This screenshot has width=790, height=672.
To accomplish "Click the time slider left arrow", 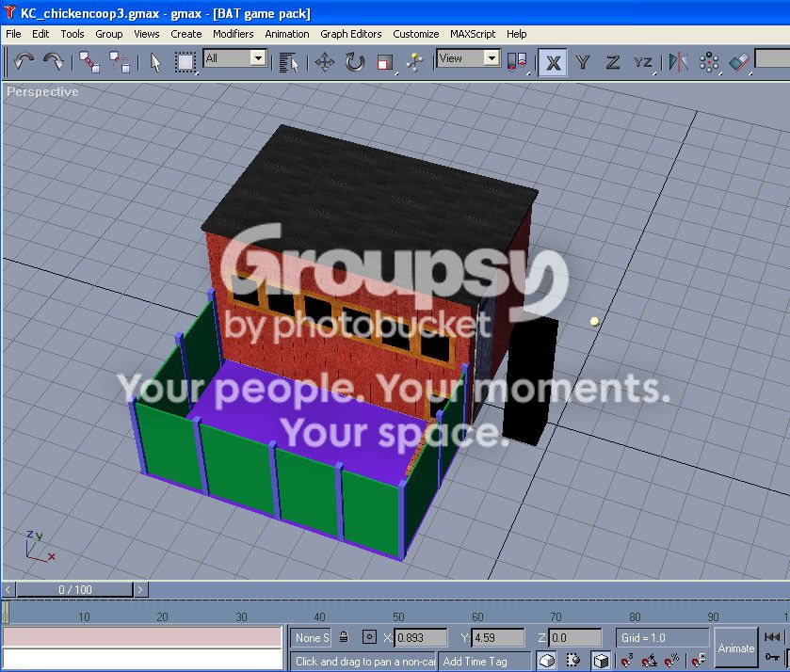I will (8, 589).
